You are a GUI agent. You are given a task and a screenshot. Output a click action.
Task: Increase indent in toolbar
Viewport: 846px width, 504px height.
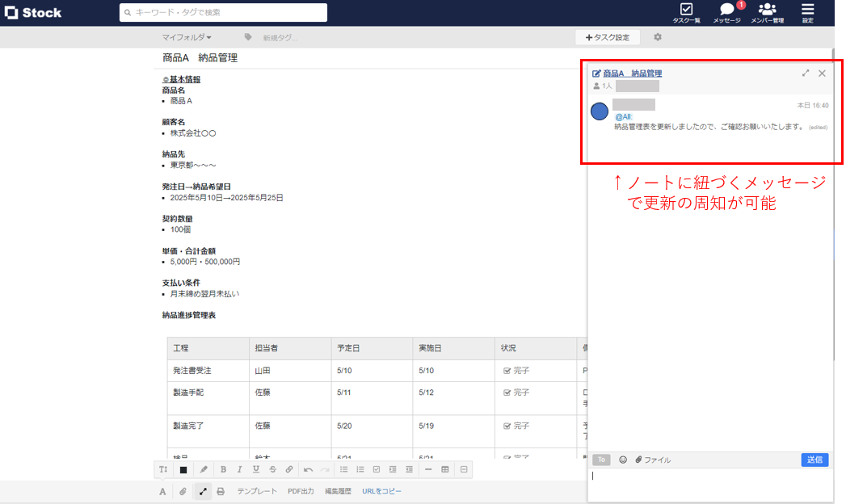393,469
